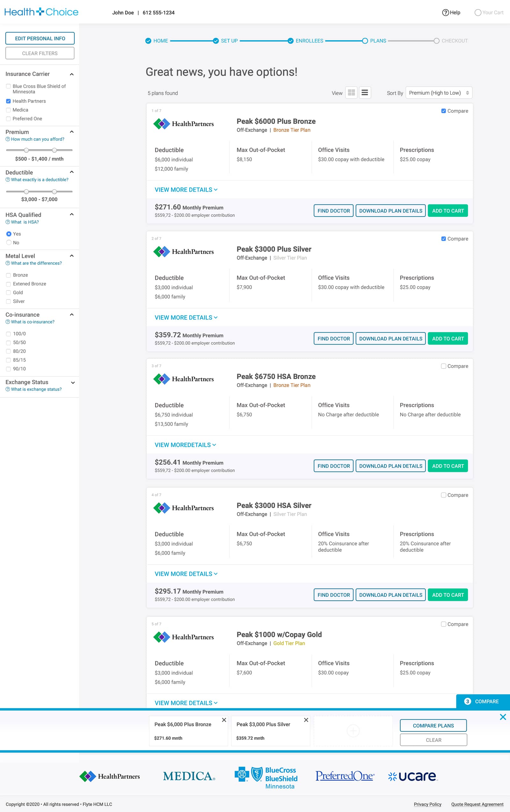Uncheck Compare on Peak $6000 Plus Bronze
510x812 pixels.
point(444,111)
